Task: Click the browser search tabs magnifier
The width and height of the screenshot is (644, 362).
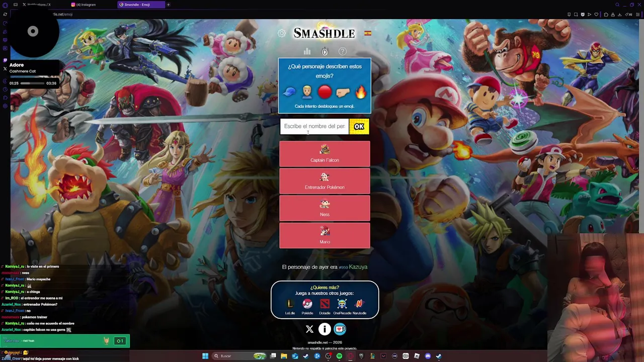Action: pyautogui.click(x=617, y=5)
